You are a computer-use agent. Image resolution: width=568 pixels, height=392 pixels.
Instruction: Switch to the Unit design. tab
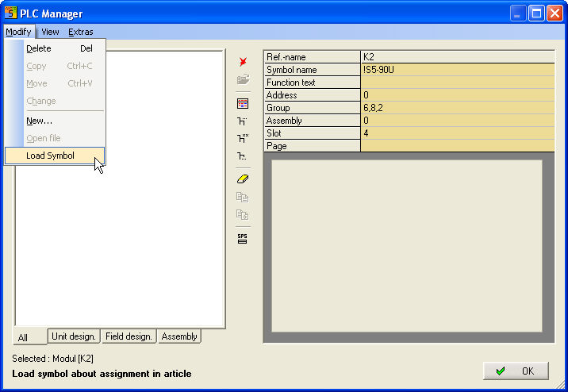point(74,336)
